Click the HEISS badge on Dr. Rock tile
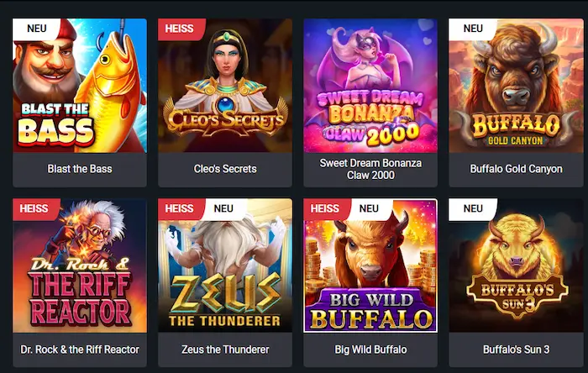588x373 pixels. [x=34, y=209]
